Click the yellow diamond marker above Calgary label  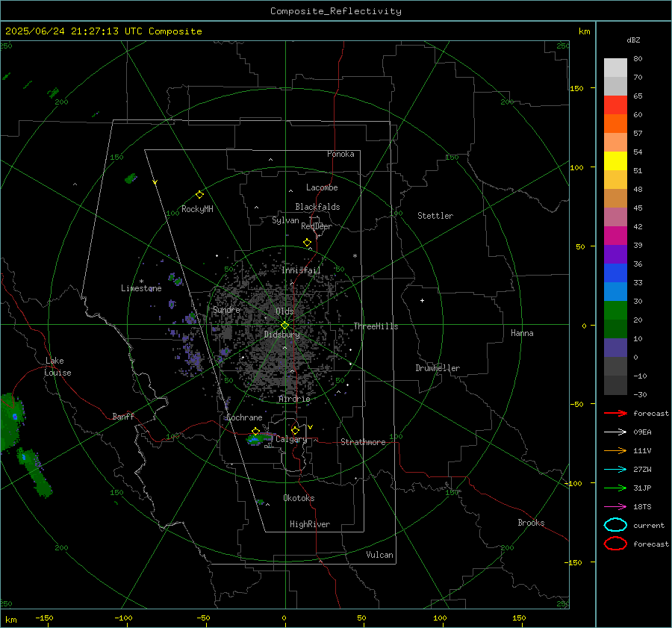click(295, 430)
